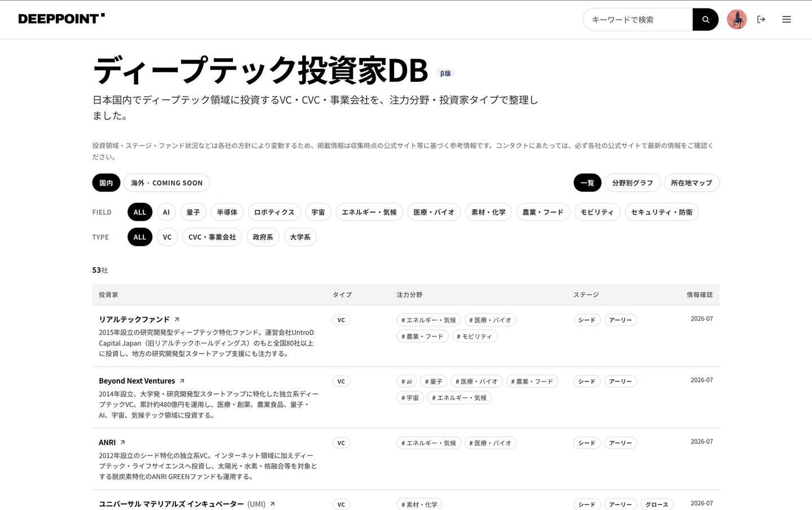This screenshot has width=812, height=510.
Task: Filter by 宇宙 field
Action: pos(319,212)
